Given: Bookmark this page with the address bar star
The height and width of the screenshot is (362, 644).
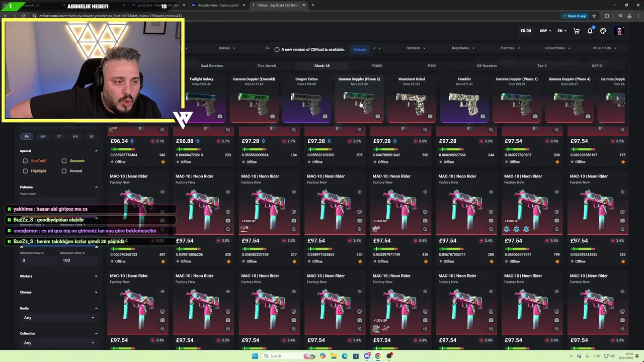Looking at the screenshot, I should point(594,16).
